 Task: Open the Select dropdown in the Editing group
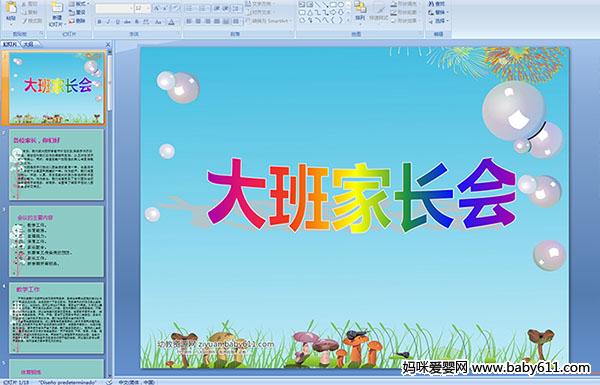coord(439,21)
